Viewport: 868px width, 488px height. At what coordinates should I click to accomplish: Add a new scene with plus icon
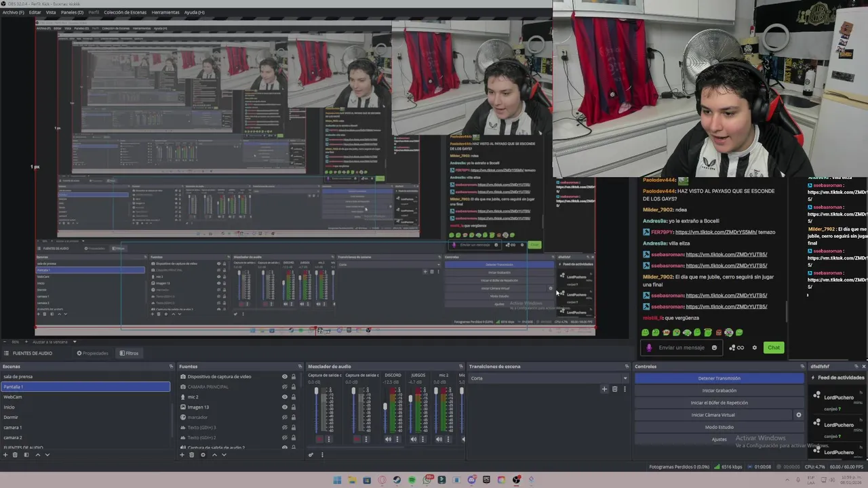tap(5, 454)
